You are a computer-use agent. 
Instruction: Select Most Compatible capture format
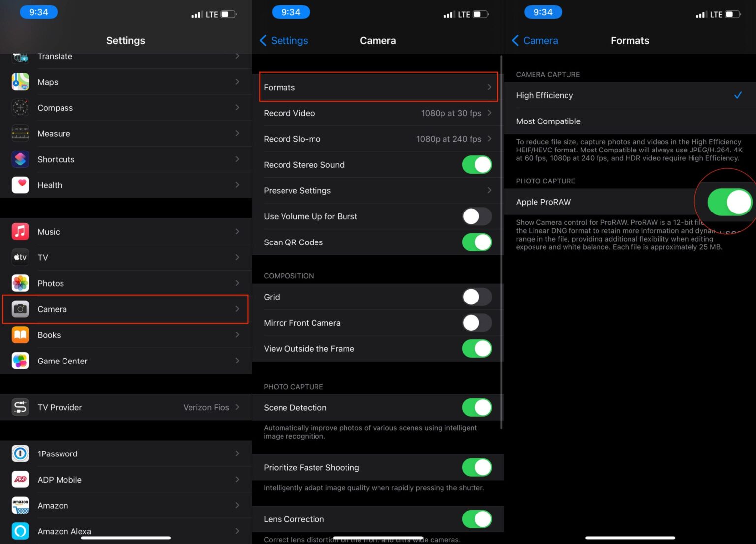[548, 121]
